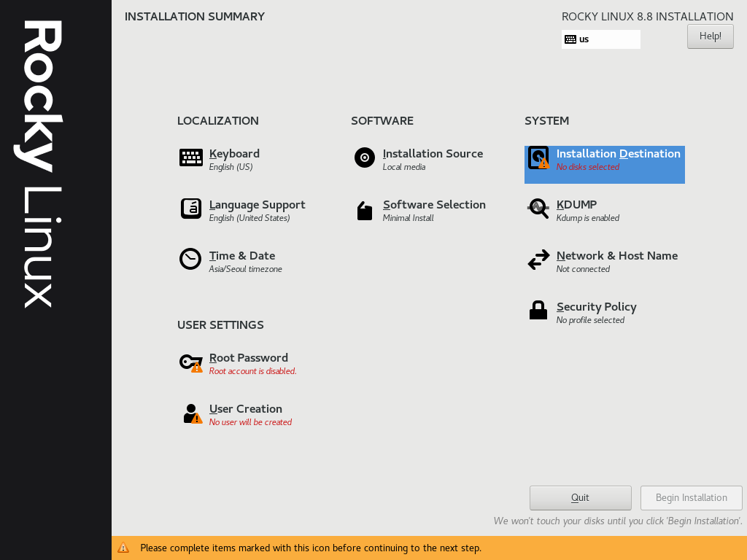This screenshot has height=560, width=747.
Task: Open the Language Support label
Action: [x=258, y=205]
